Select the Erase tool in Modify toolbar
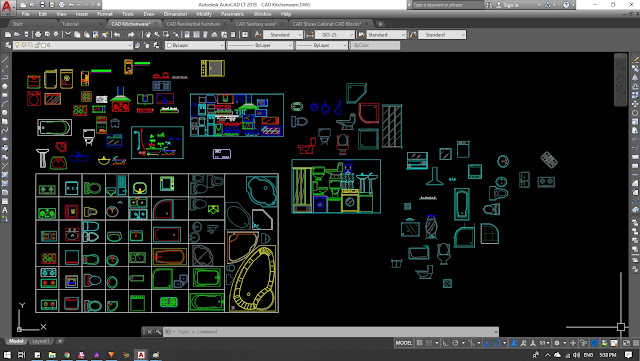 point(635,60)
